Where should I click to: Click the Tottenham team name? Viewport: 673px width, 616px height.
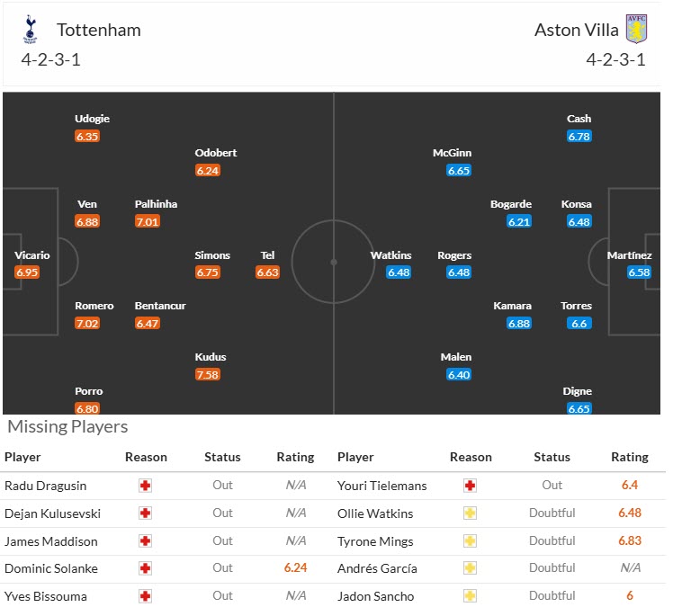[99, 30]
